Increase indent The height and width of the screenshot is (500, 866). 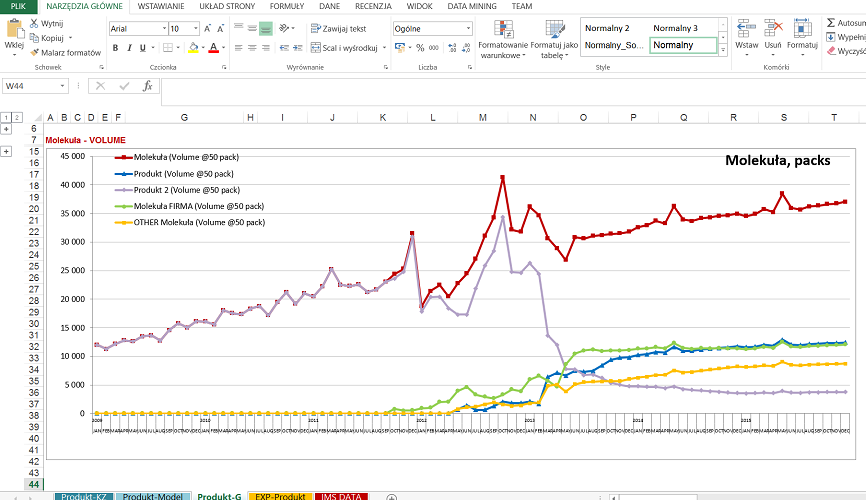click(x=297, y=48)
